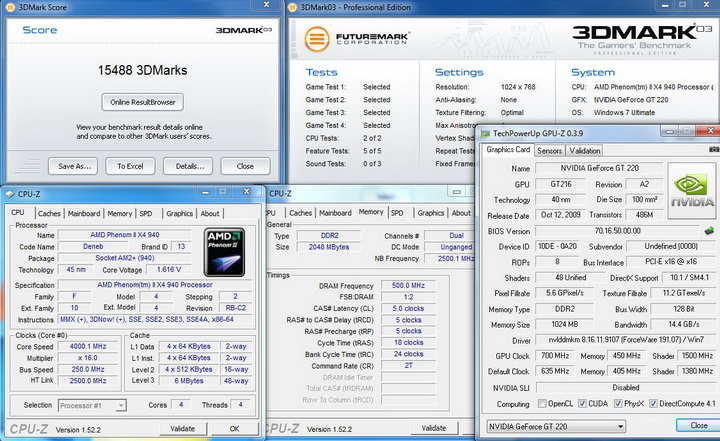Click the Memory Size 1024 MB field

coord(564,324)
